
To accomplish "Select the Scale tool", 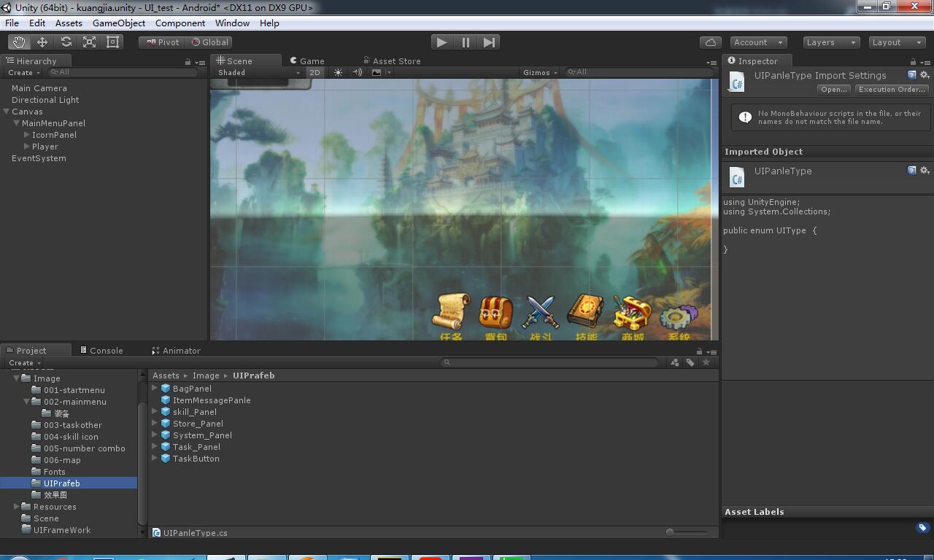I will (89, 42).
